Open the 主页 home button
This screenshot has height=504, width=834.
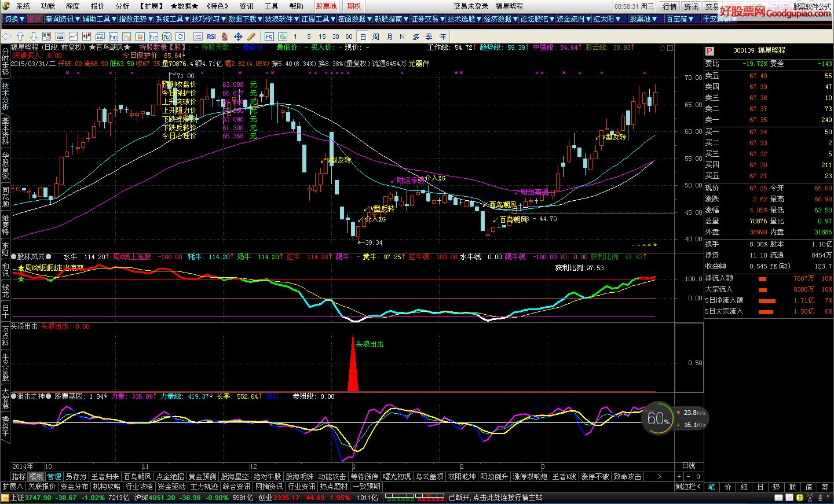34,19
